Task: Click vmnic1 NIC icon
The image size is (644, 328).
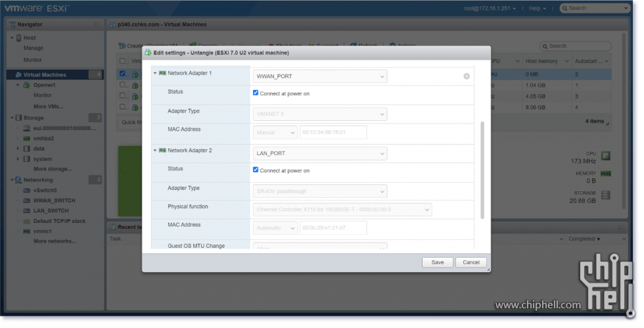Action: [x=27, y=231]
